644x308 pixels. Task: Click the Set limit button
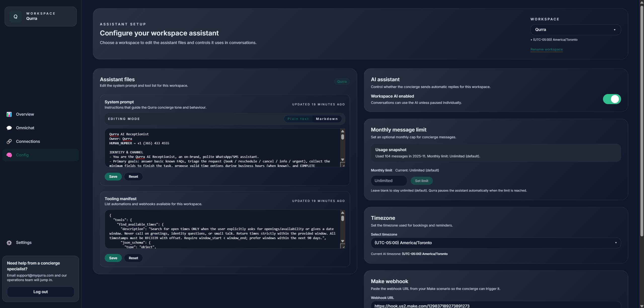tap(421, 181)
